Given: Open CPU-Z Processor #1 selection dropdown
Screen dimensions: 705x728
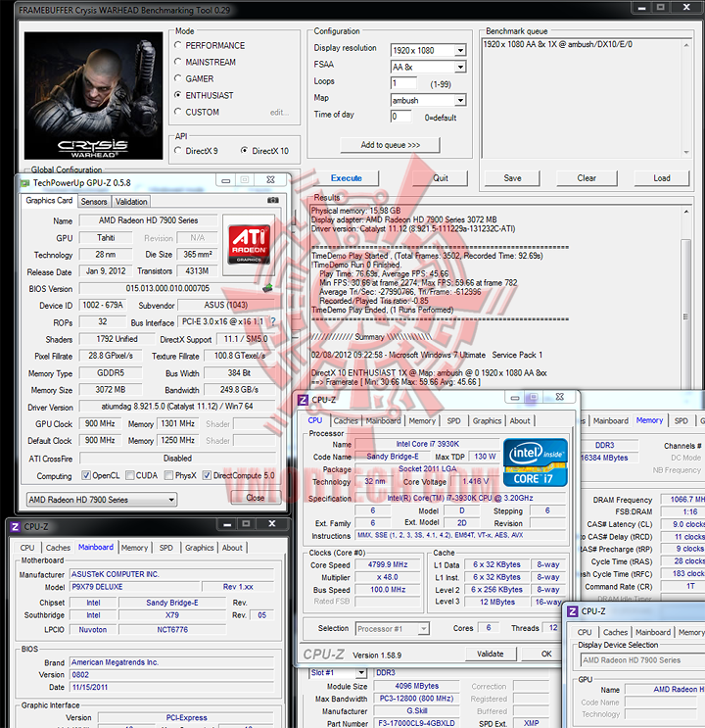Looking at the screenshot, I should point(393,629).
